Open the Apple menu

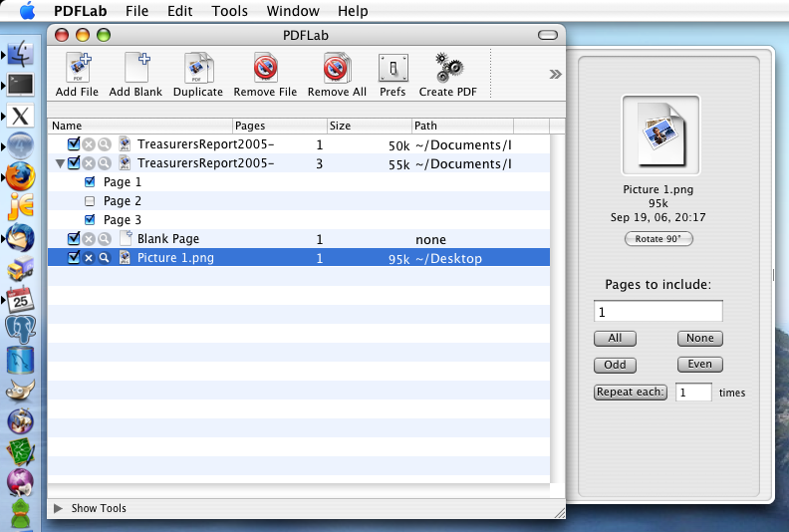27,10
